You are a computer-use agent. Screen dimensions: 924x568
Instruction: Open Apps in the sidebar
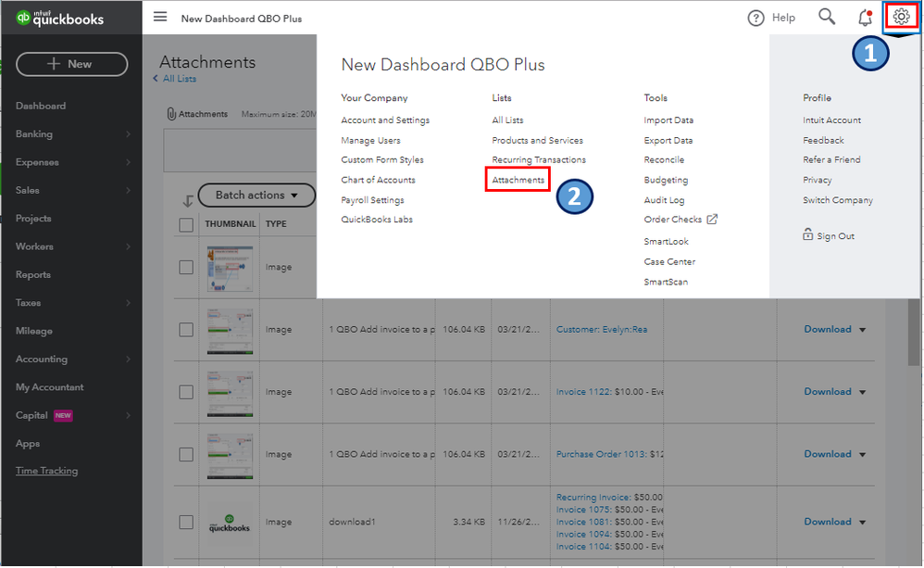28,444
